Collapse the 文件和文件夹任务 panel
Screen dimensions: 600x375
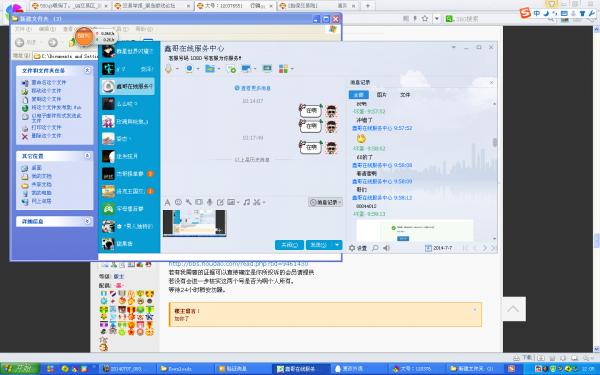click(x=87, y=70)
